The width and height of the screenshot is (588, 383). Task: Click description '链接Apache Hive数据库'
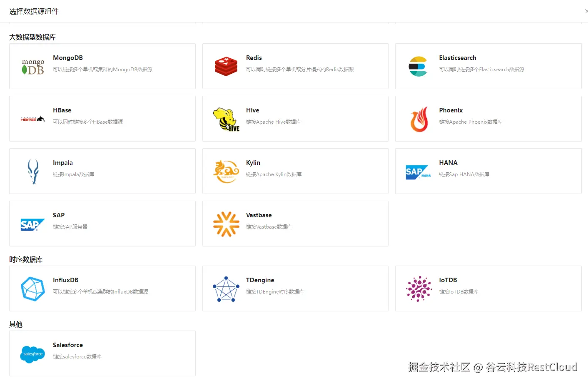274,122
